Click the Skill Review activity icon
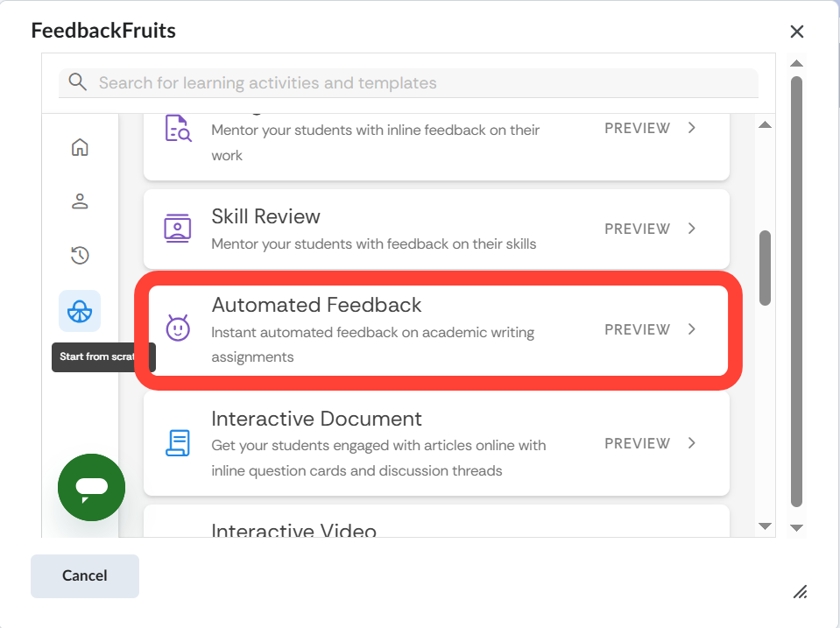The image size is (840, 628). tap(178, 229)
